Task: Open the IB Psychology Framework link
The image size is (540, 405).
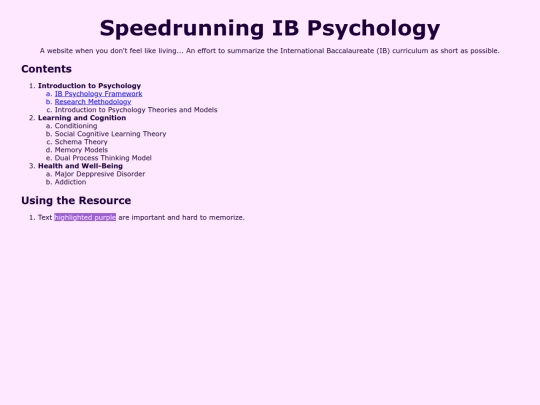Action: coord(98,94)
